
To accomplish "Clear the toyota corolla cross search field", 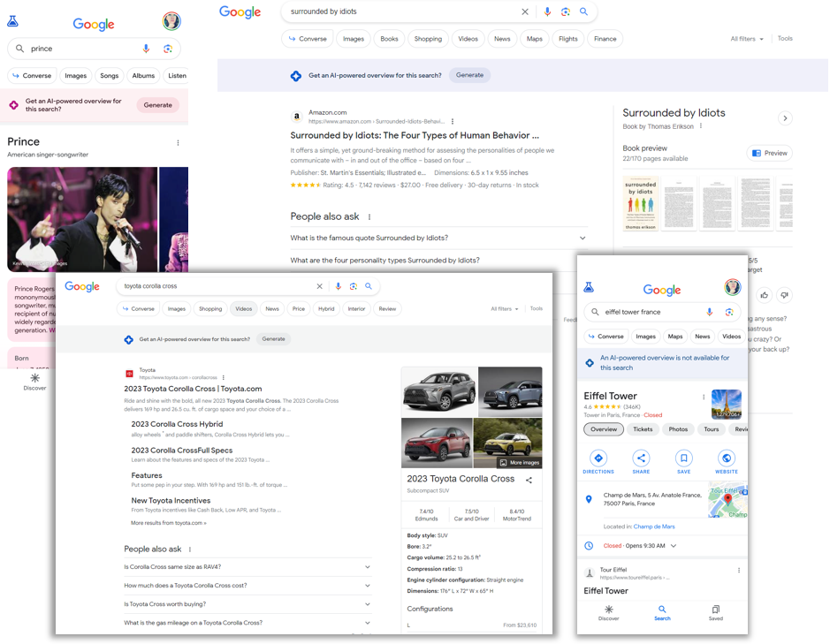I will click(319, 286).
